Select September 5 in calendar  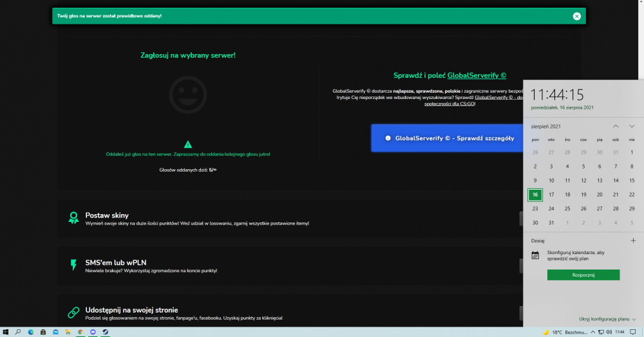click(632, 223)
